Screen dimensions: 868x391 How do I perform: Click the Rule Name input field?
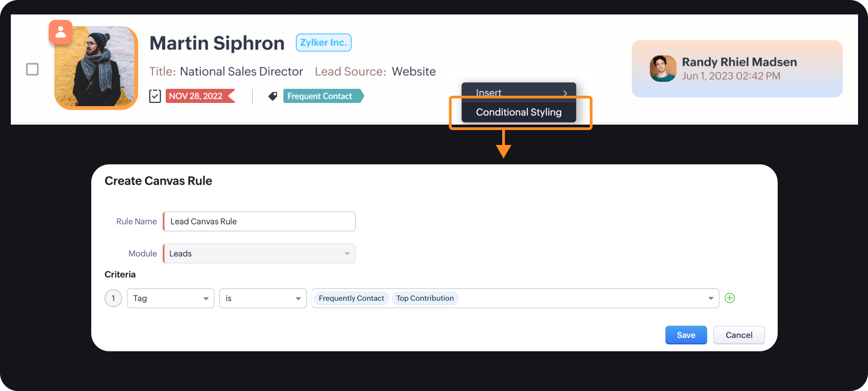pos(259,222)
